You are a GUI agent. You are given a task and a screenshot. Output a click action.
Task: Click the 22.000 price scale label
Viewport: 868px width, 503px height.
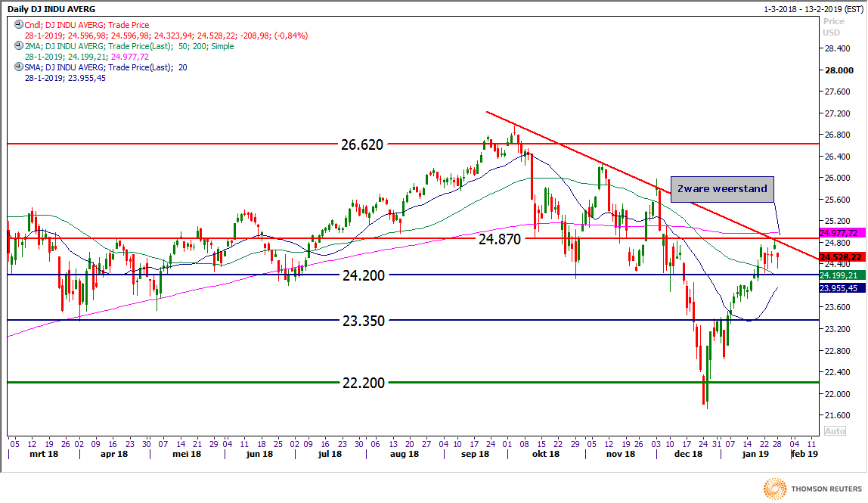[x=838, y=394]
